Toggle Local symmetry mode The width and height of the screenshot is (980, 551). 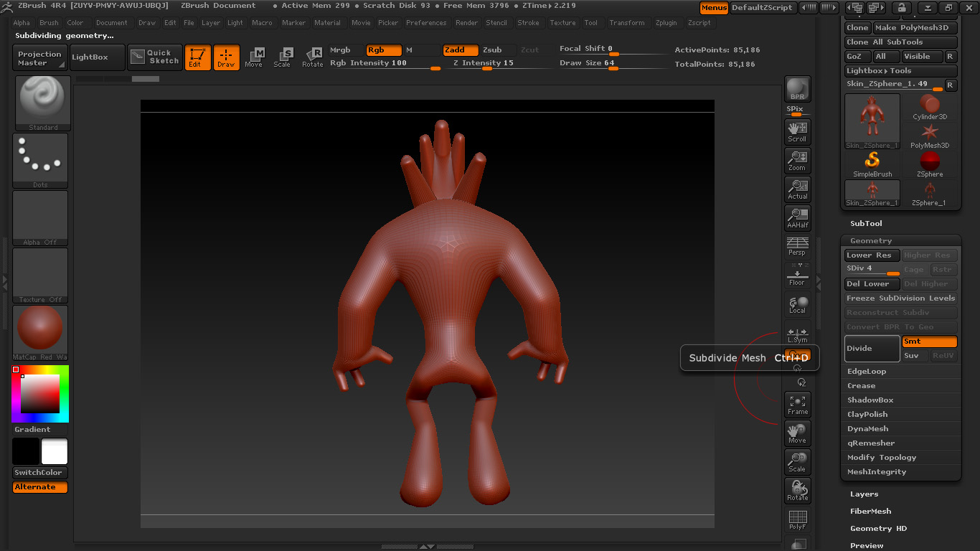click(x=797, y=304)
